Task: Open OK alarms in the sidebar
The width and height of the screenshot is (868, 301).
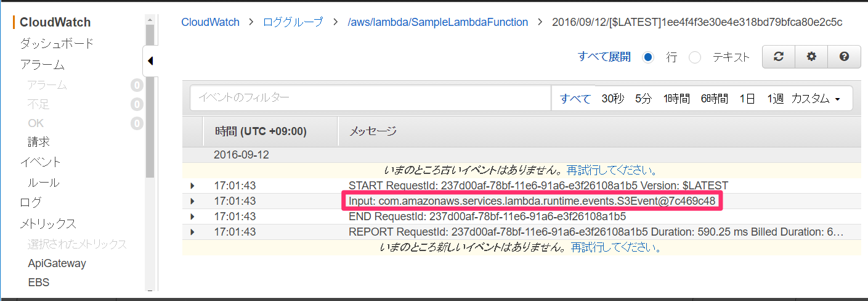Action: coord(36,123)
